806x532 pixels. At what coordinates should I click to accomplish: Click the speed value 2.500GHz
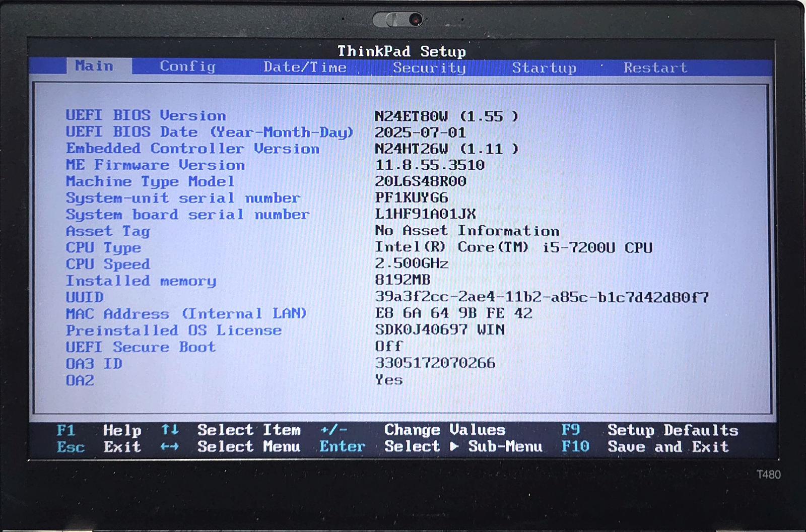tap(412, 263)
